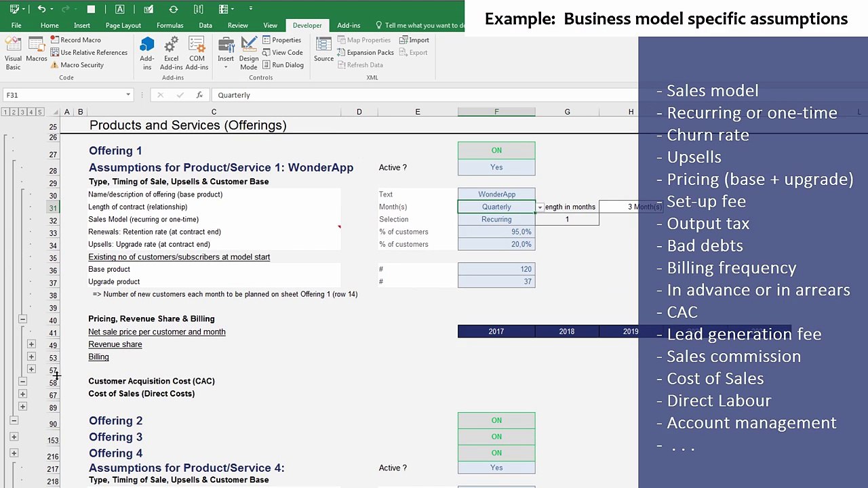Click the Name Box showing F31

(66, 95)
